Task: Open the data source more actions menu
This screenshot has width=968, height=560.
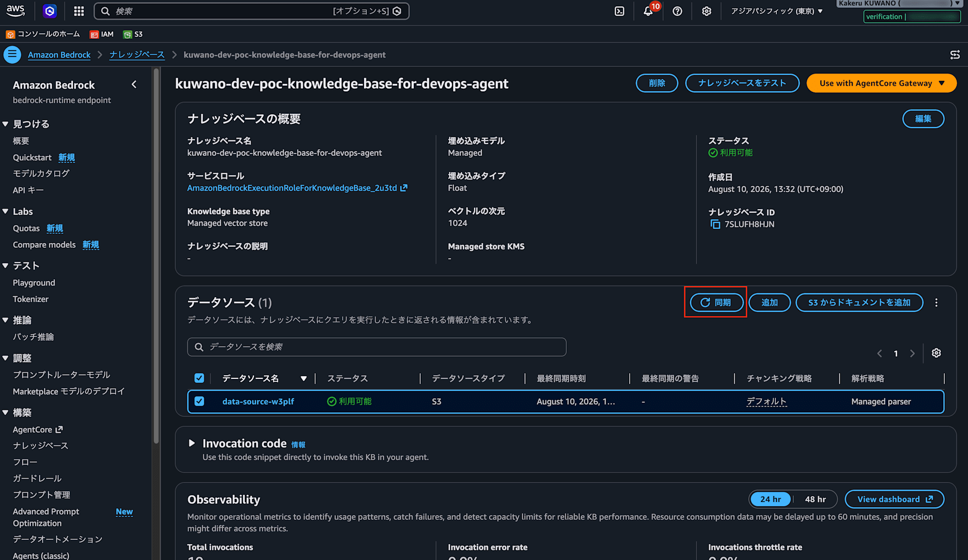Action: [x=937, y=303]
